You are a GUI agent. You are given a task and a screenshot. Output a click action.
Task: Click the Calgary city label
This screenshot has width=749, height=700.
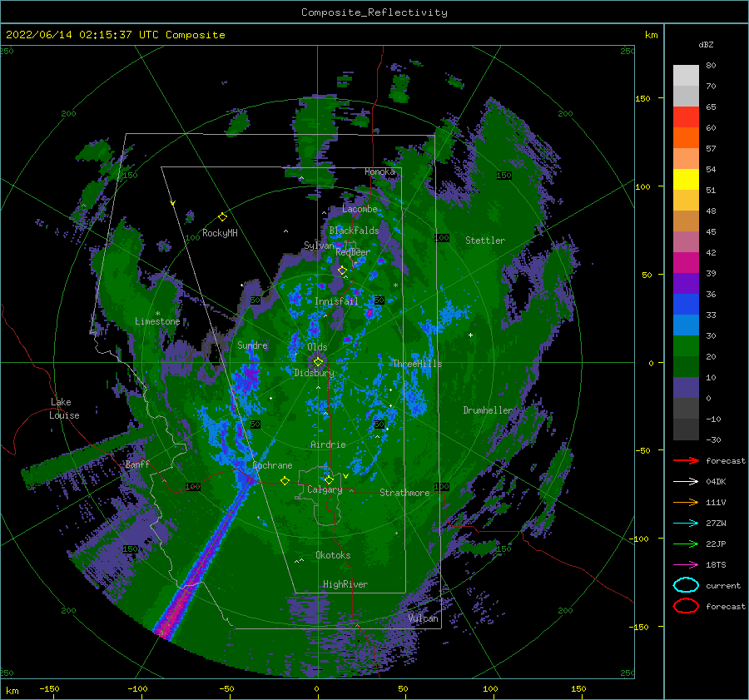pyautogui.click(x=325, y=489)
